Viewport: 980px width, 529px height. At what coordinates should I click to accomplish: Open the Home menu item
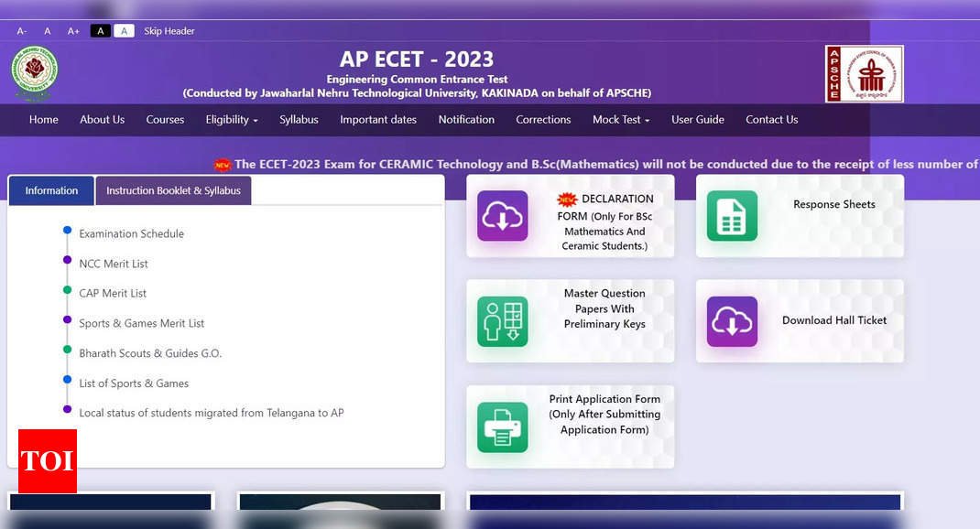[44, 119]
